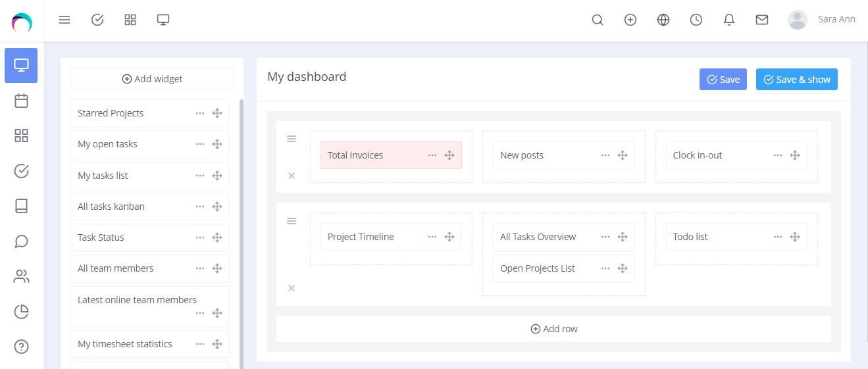Click move handle of Task Status widget
This screenshot has height=369, width=868.
[x=217, y=237]
